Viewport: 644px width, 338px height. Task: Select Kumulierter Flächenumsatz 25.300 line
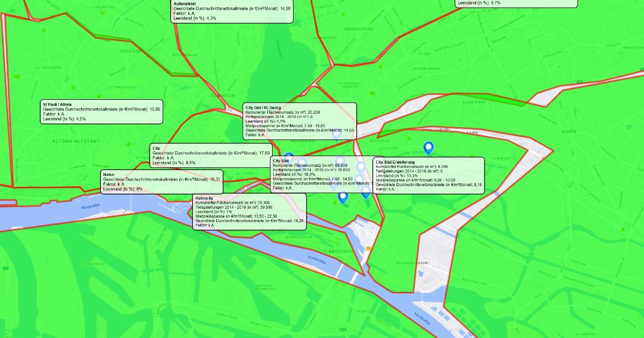233,203
